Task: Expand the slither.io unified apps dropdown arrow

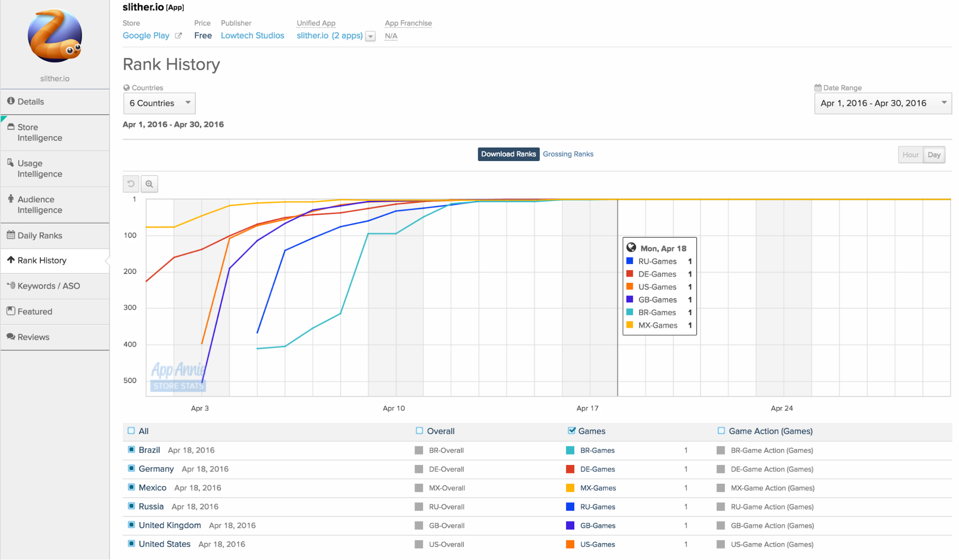Action: [x=370, y=36]
